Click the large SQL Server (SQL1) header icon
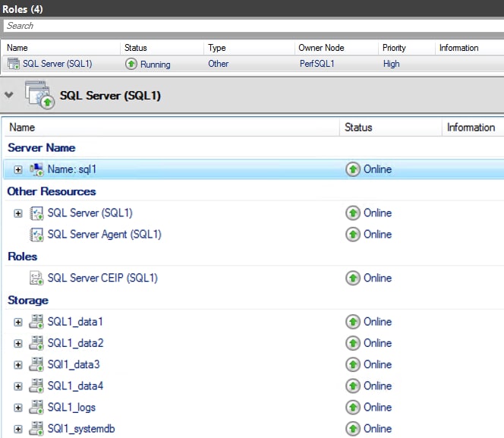 [40, 95]
